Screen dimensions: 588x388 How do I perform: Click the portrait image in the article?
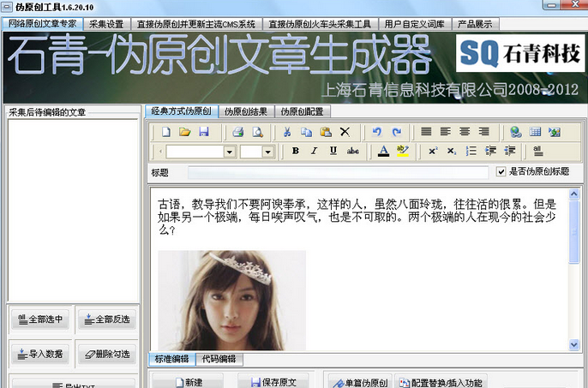coord(231,301)
